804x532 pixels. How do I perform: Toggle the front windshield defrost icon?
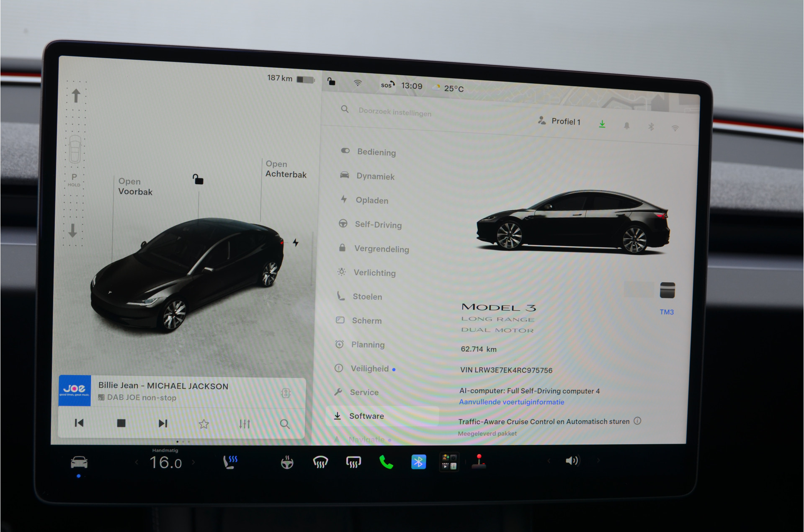320,462
